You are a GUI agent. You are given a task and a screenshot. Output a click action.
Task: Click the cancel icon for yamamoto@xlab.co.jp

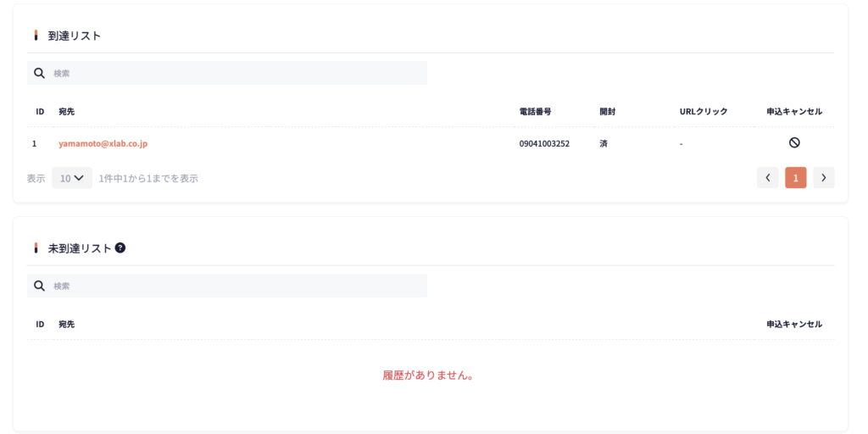pyautogui.click(x=794, y=143)
